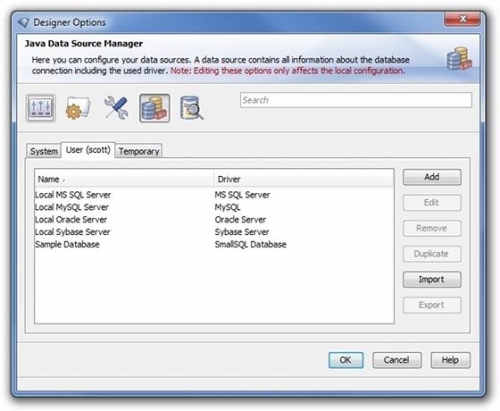
Task: Sort list by Name column header
Action: tap(124, 179)
